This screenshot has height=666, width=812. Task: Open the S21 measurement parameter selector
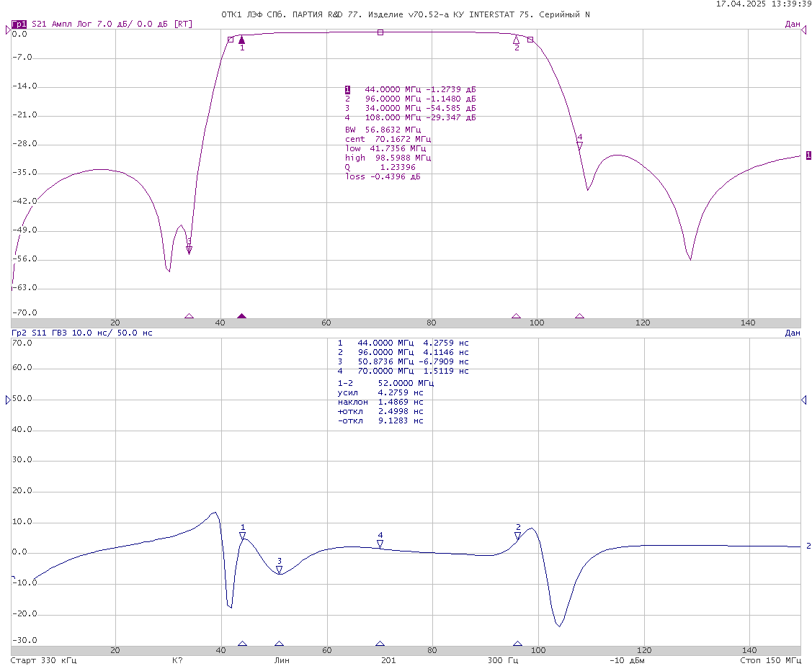click(40, 24)
